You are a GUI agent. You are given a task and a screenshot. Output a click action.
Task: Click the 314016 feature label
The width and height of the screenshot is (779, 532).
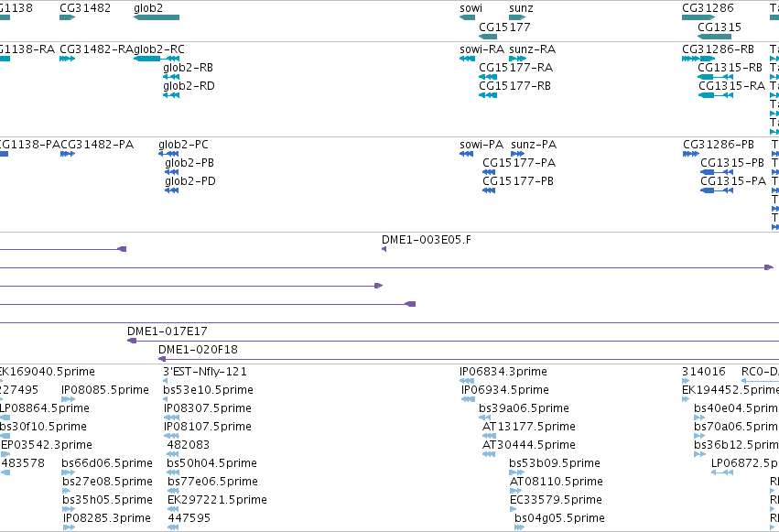(x=704, y=372)
